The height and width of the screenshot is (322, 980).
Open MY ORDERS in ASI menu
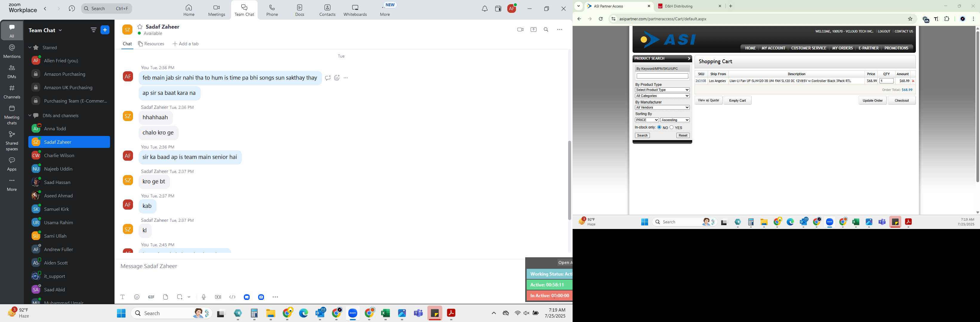(x=842, y=48)
